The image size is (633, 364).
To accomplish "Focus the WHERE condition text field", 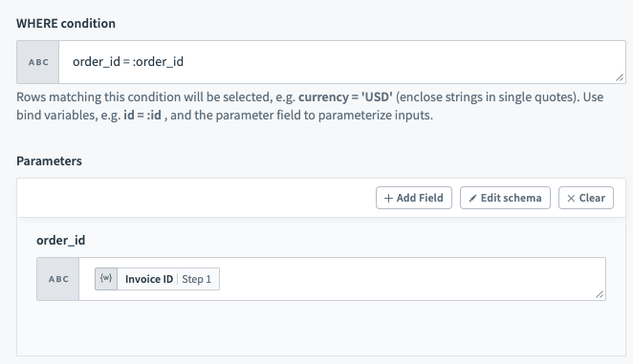I will [342, 62].
